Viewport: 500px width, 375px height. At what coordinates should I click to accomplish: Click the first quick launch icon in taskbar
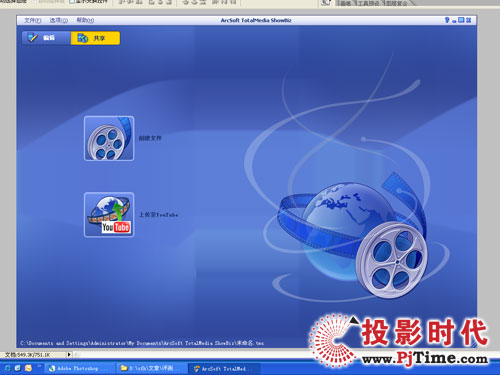[x=8, y=368]
